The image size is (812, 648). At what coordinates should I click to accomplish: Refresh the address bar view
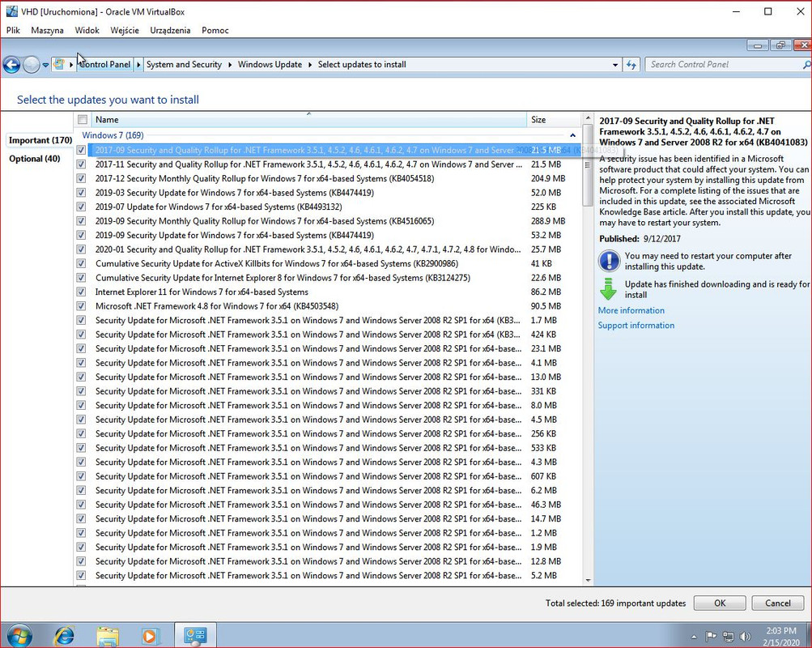631,65
